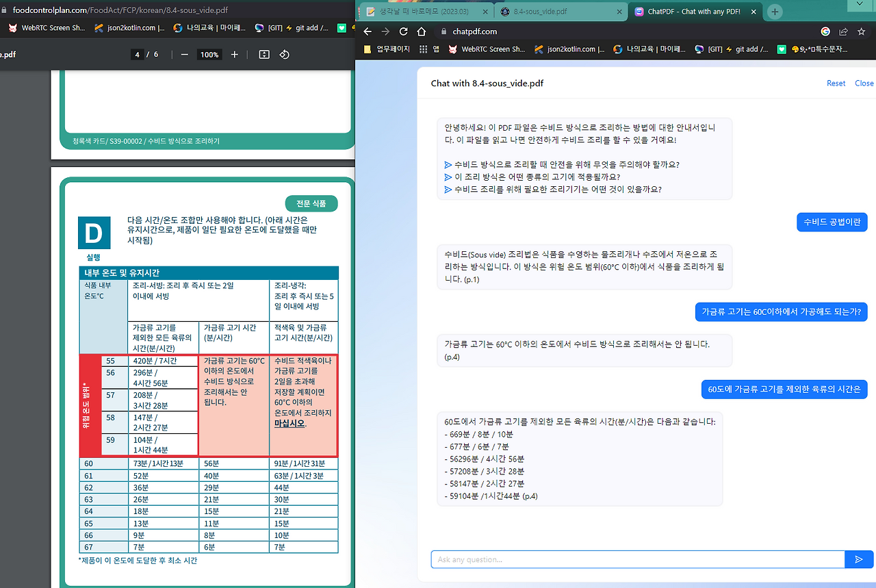Share this page using the share icon
The image size is (876, 588).
point(844,31)
